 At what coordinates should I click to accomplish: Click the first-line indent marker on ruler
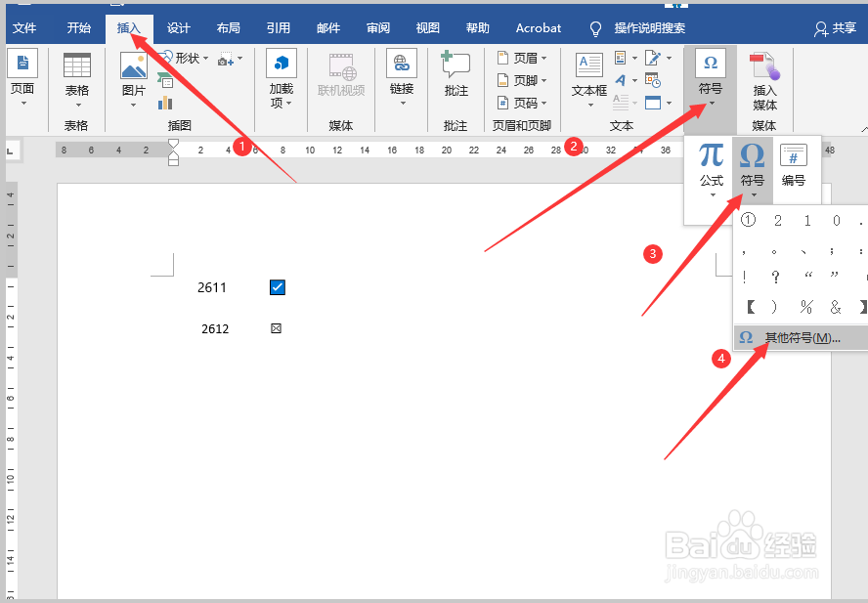173,144
